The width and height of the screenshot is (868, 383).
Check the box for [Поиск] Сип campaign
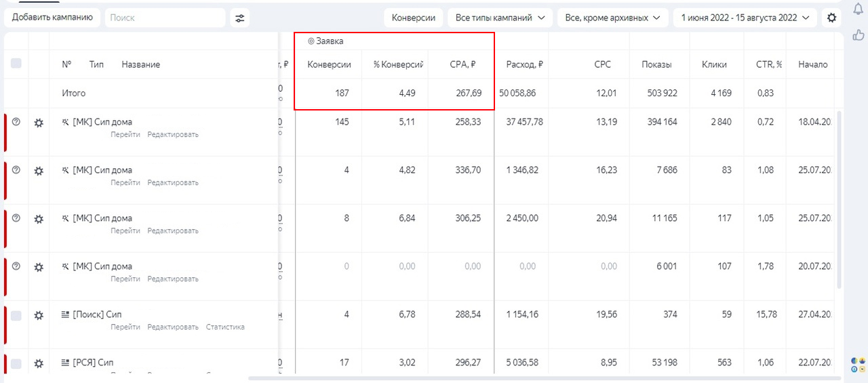tap(16, 315)
